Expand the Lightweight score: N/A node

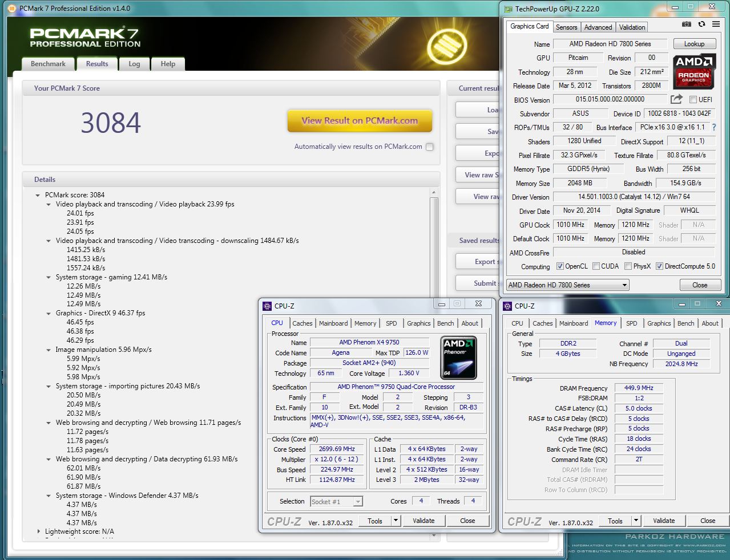tap(38, 531)
